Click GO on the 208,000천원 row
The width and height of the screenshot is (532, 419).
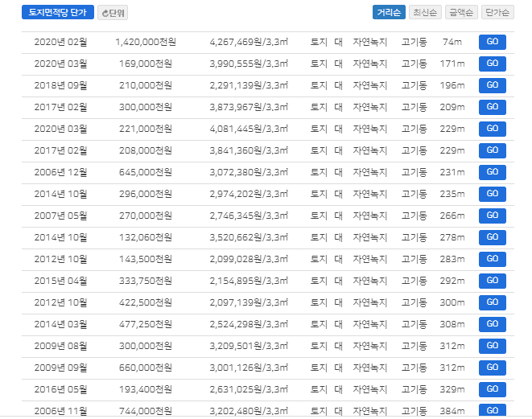click(493, 150)
